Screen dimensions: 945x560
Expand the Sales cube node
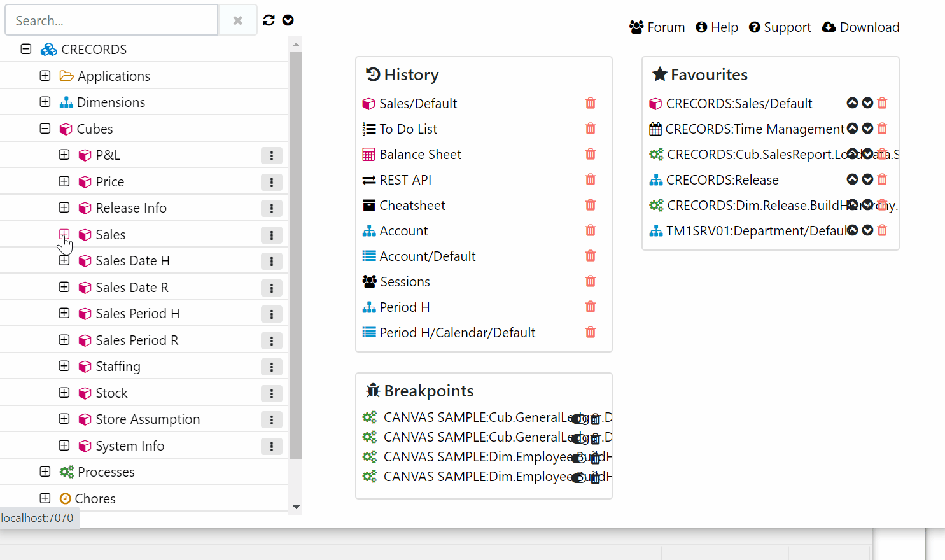click(x=64, y=234)
